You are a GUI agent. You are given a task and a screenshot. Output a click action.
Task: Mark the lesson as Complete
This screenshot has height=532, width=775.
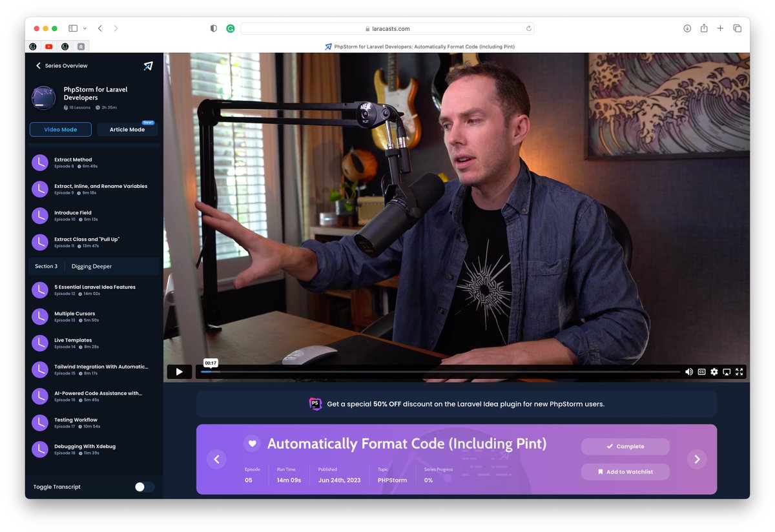coord(625,447)
